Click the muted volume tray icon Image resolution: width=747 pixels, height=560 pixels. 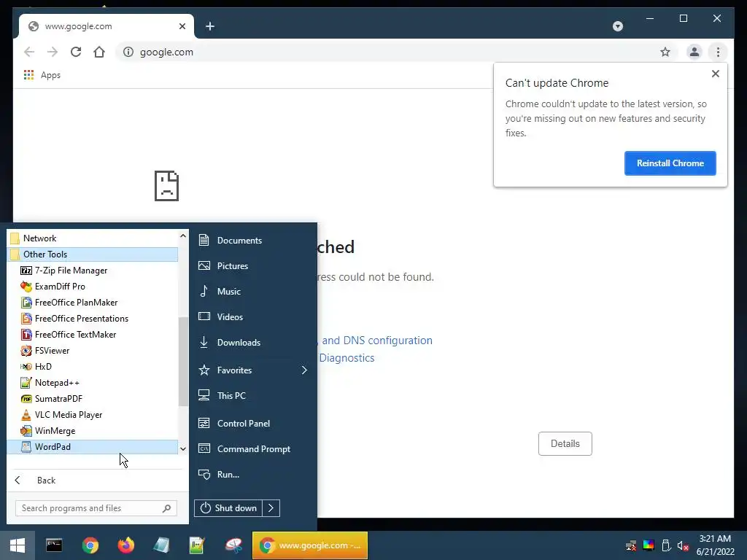point(683,545)
